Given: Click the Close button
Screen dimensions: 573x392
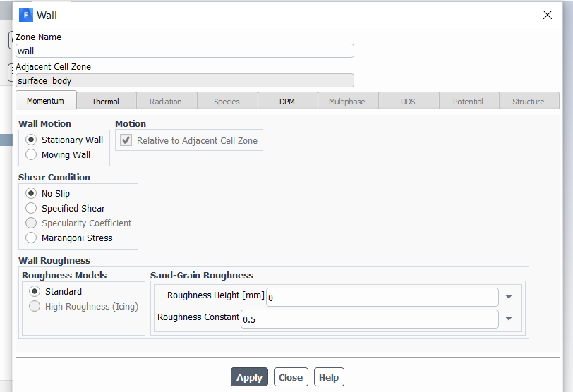Looking at the screenshot, I should point(291,377).
